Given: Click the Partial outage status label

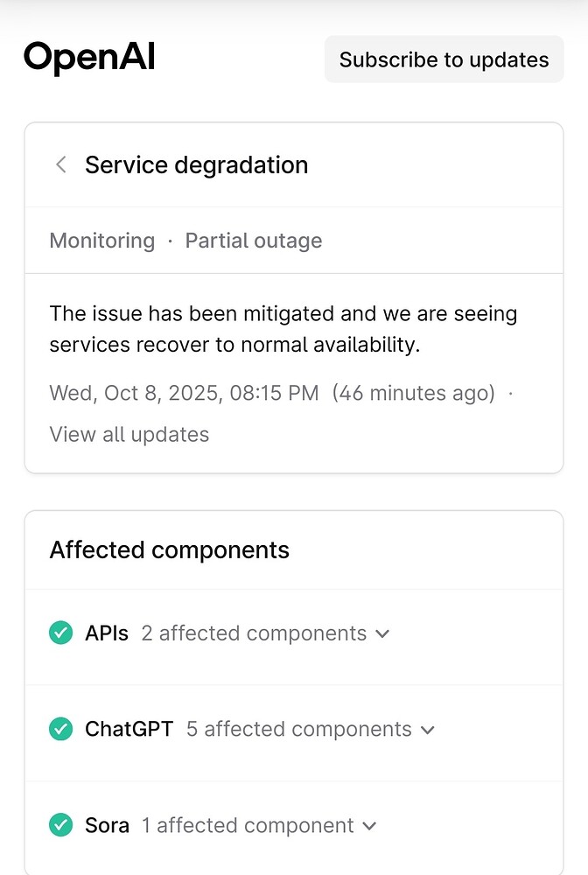Looking at the screenshot, I should [253, 240].
